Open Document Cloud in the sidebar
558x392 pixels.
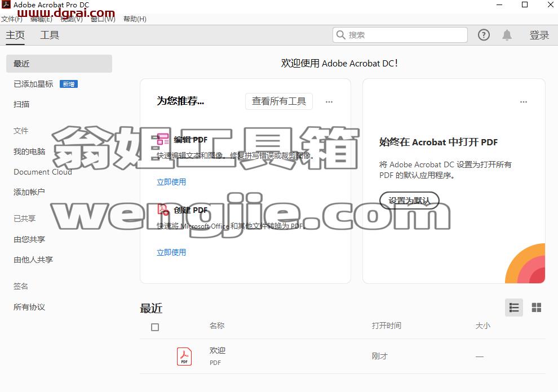(43, 172)
